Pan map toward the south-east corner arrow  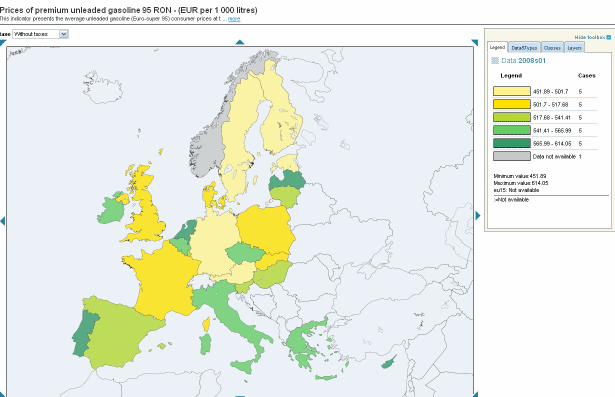coord(475,394)
